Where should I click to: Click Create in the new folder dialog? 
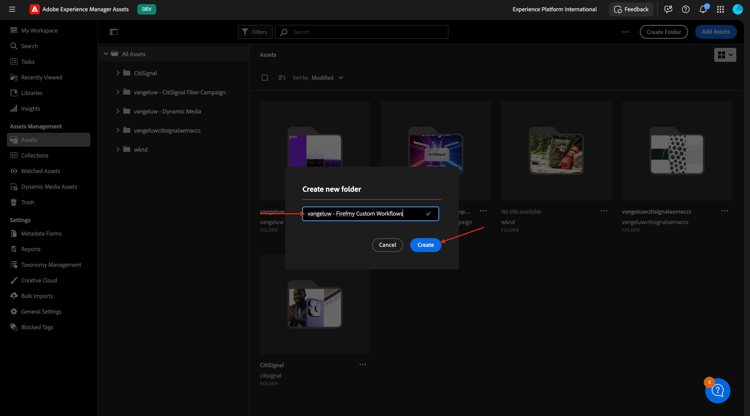[x=425, y=245]
